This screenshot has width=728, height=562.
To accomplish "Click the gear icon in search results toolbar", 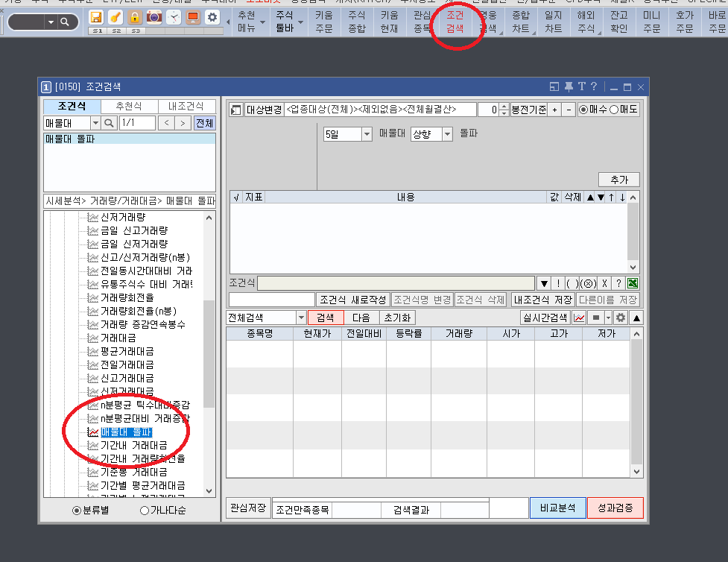I will coord(620,318).
